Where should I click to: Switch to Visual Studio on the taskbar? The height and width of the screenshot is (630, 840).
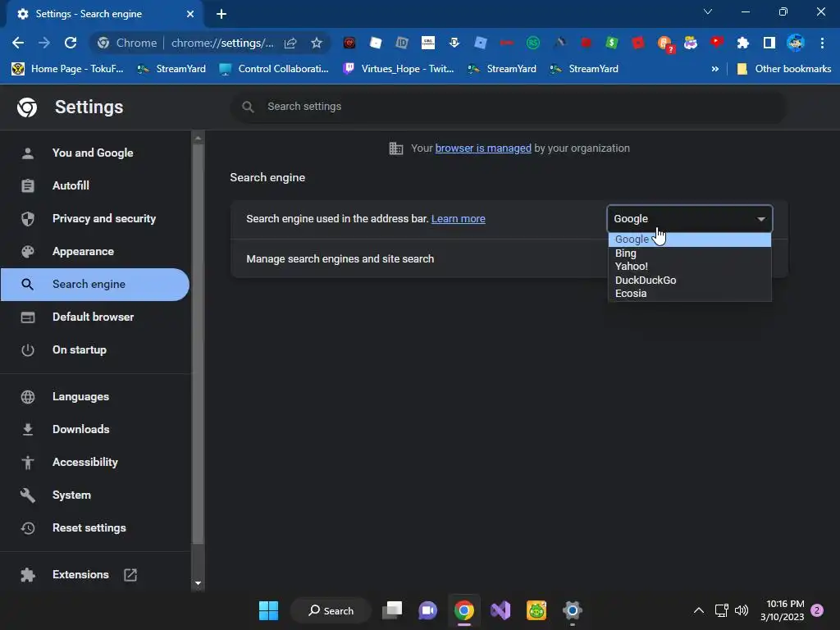[500, 610]
